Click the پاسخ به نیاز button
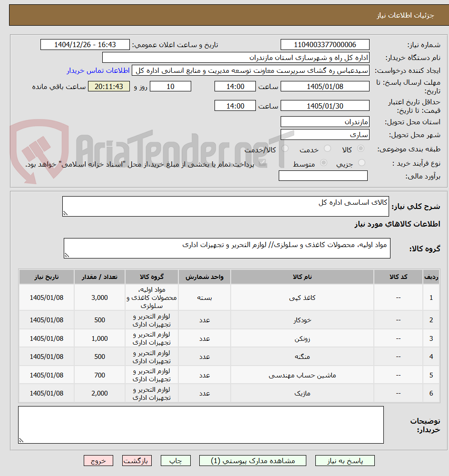This screenshot has width=449, height=476. tap(345, 460)
